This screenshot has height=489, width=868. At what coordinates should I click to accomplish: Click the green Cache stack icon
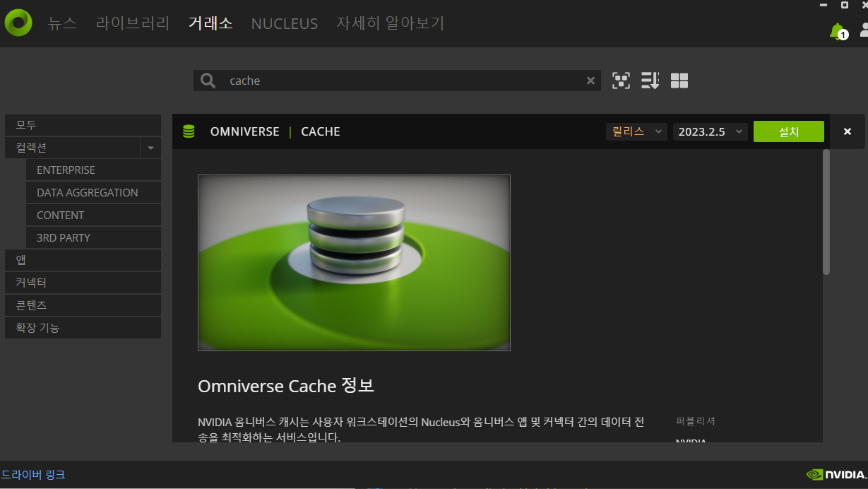pyautogui.click(x=189, y=131)
